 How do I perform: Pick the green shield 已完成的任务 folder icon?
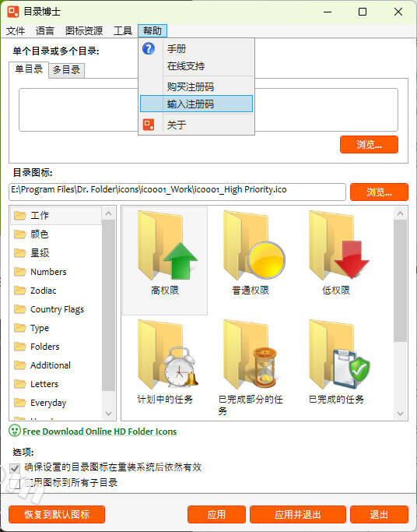click(338, 354)
